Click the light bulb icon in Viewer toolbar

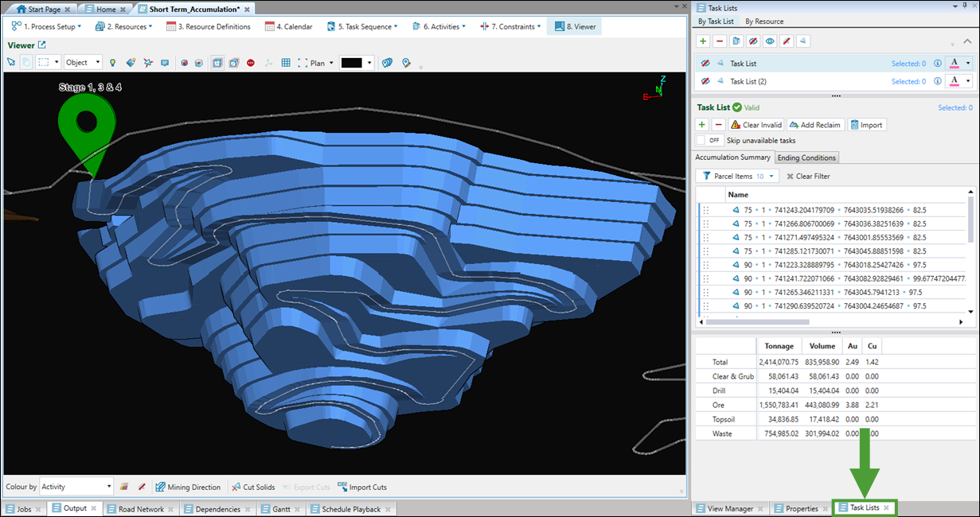coord(112,63)
